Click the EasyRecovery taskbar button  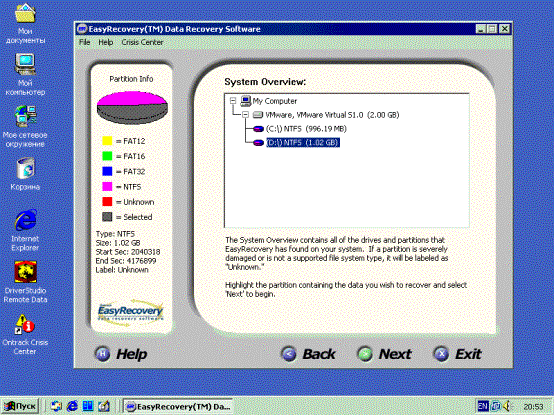(178, 406)
